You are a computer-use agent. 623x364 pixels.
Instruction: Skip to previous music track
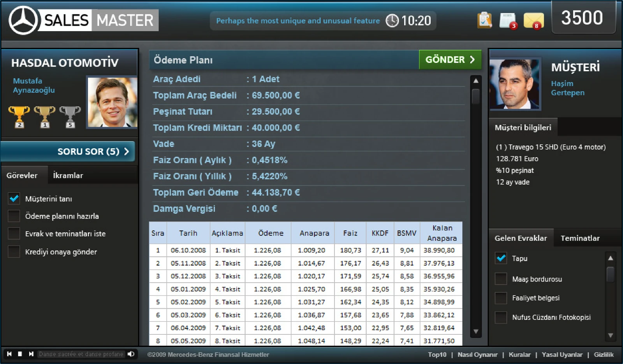9,354
